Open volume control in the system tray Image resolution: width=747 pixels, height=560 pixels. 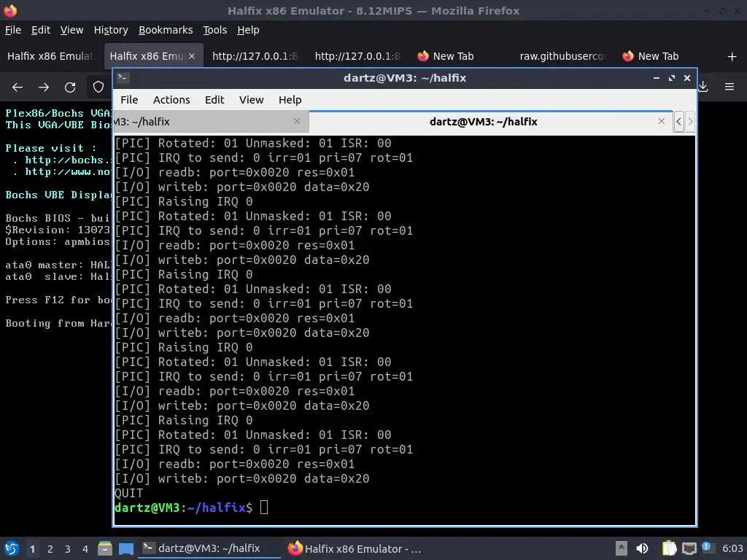642,548
